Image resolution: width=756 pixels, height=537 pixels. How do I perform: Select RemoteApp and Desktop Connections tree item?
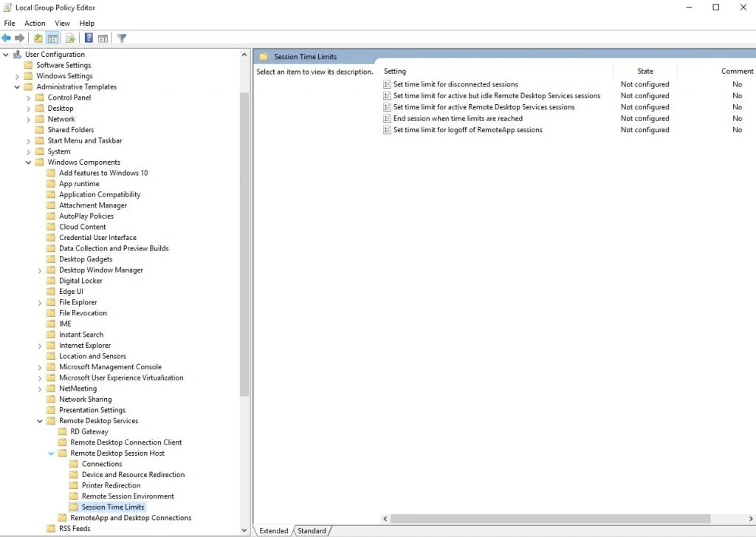point(131,518)
